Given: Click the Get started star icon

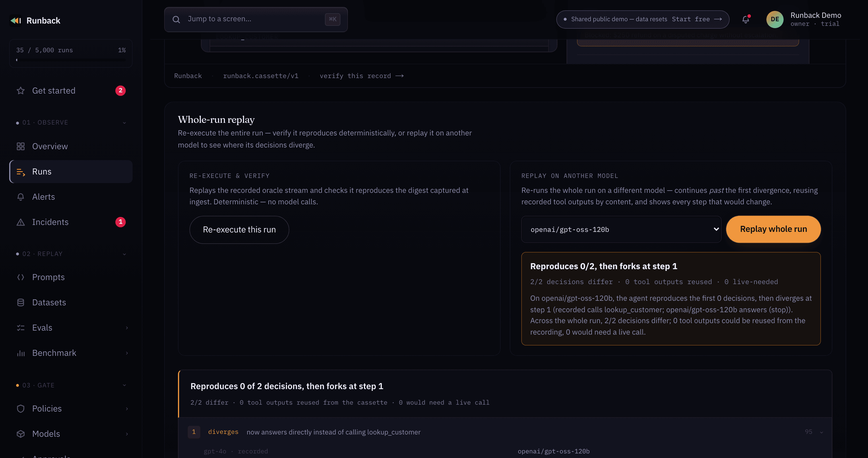Looking at the screenshot, I should [21, 91].
